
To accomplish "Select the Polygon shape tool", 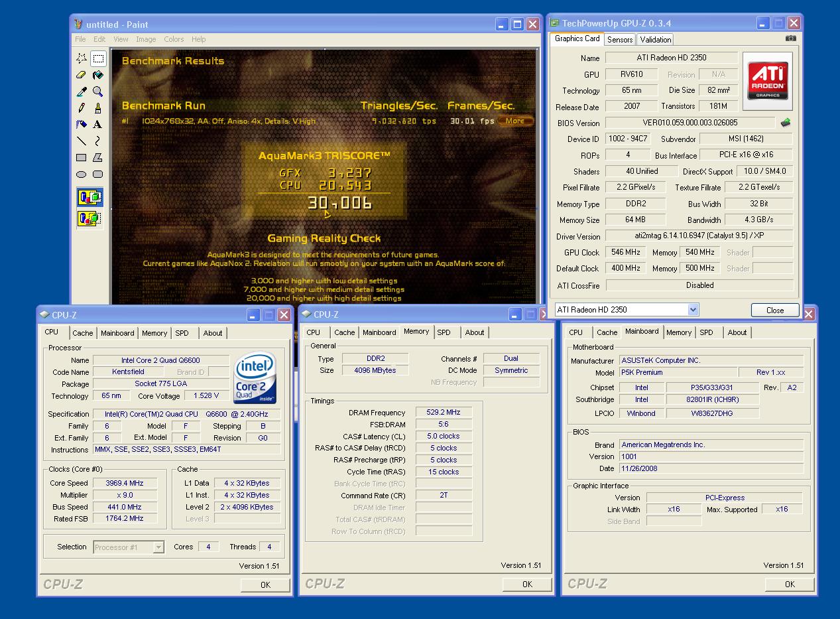I will (97, 158).
